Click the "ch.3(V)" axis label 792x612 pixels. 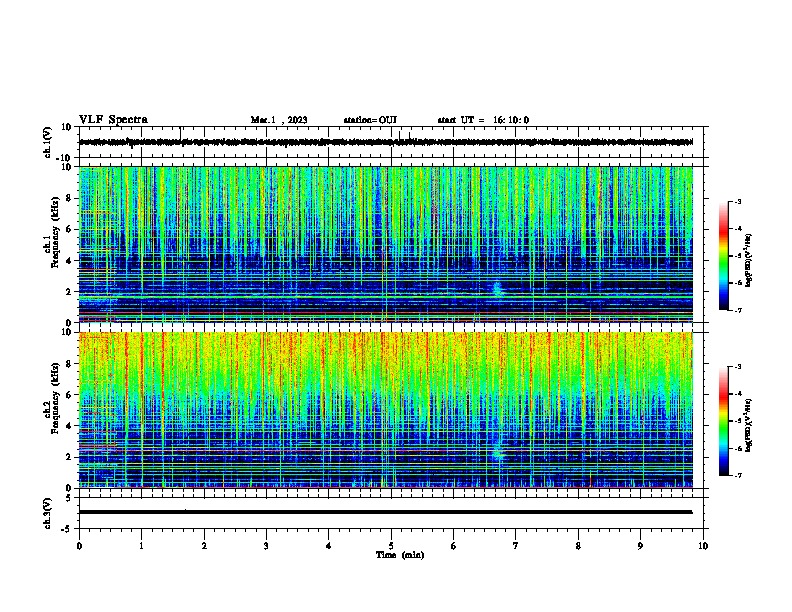pos(48,513)
